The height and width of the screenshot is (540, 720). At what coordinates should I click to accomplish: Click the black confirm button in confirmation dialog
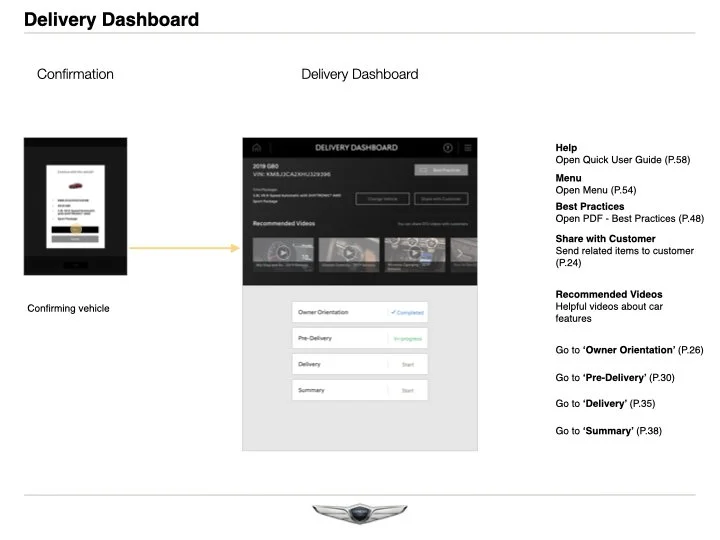pyautogui.click(x=75, y=230)
